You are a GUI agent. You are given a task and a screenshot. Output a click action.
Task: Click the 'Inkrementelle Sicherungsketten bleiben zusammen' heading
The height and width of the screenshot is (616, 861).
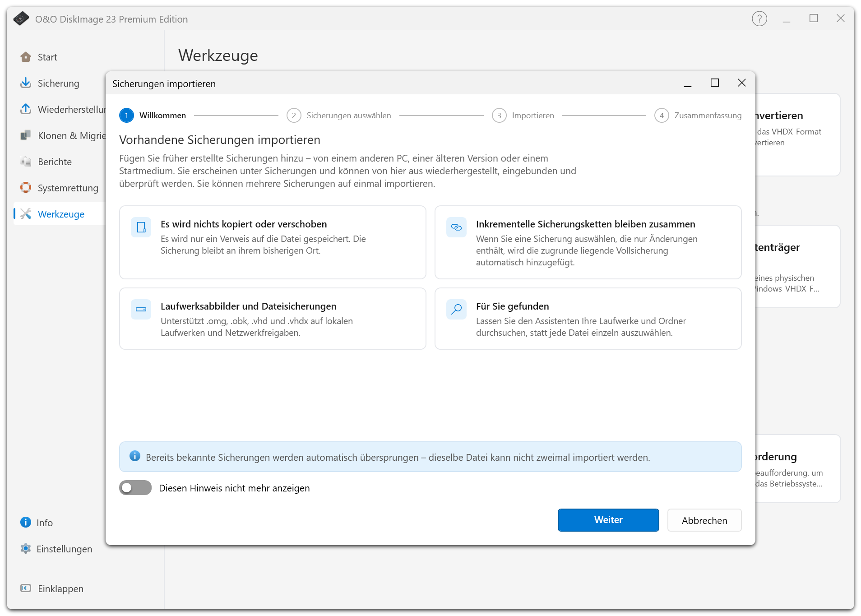(585, 224)
